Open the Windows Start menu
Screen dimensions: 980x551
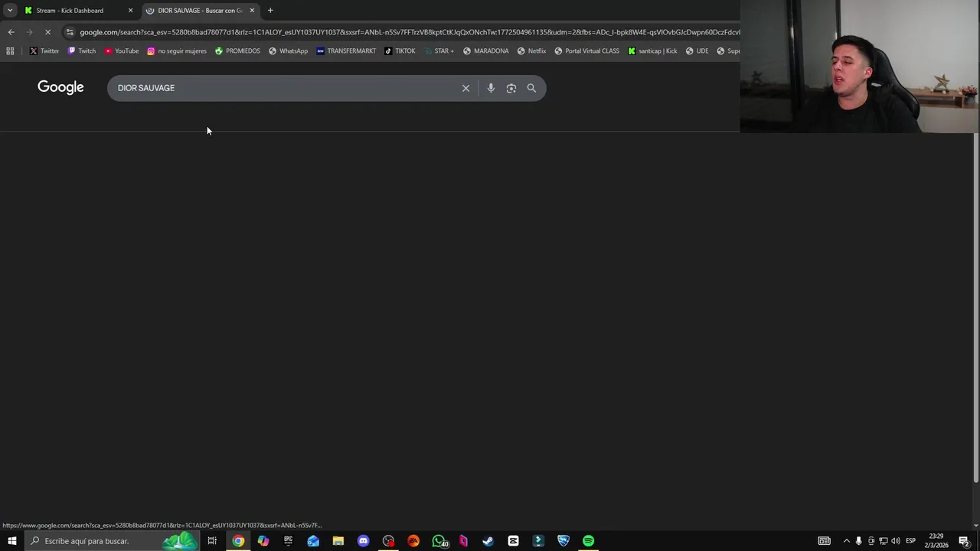(x=11, y=541)
